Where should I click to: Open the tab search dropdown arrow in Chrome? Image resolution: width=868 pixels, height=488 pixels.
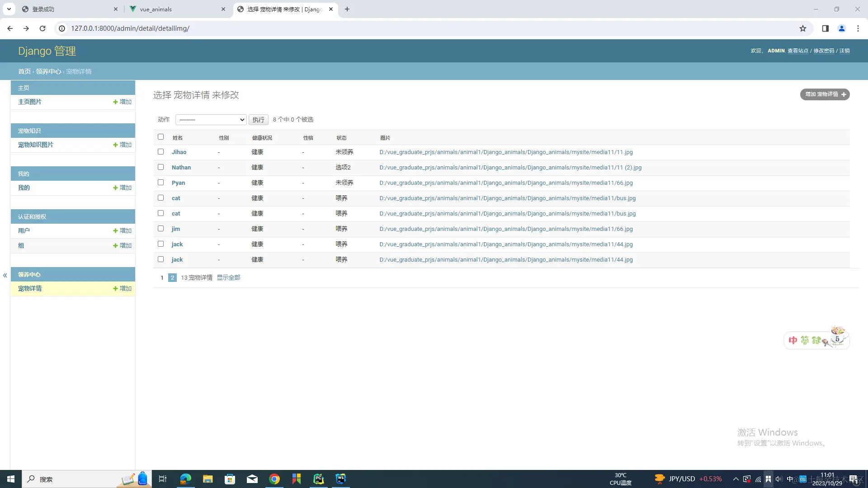[x=9, y=9]
